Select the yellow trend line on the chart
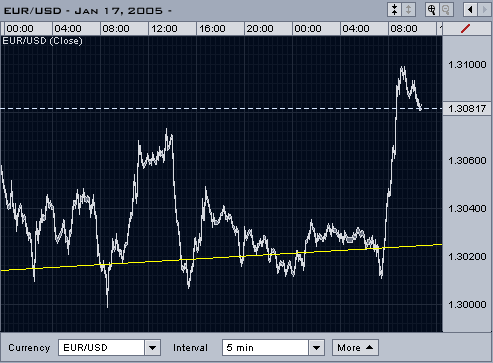Screen dimensions: 493x363 (x=221, y=257)
